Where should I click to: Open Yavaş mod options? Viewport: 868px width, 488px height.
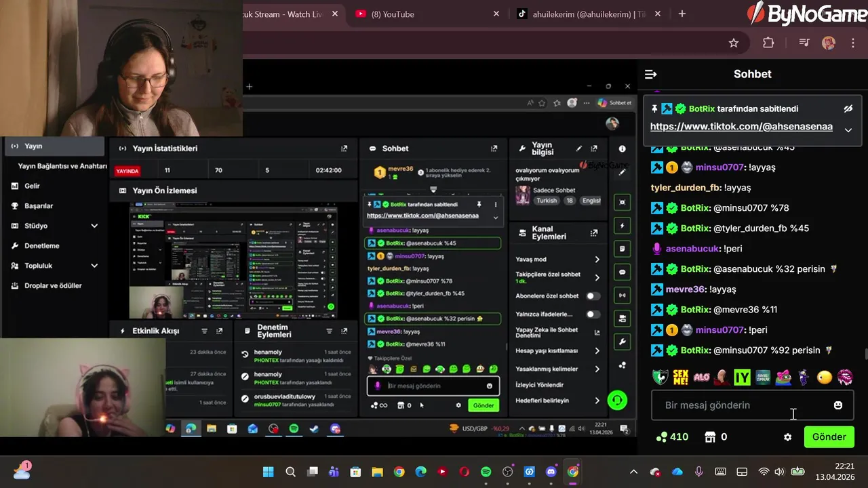pos(557,260)
